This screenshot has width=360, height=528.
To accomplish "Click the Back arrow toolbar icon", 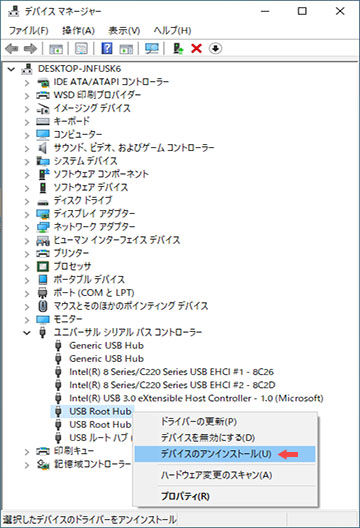I will coord(12,49).
